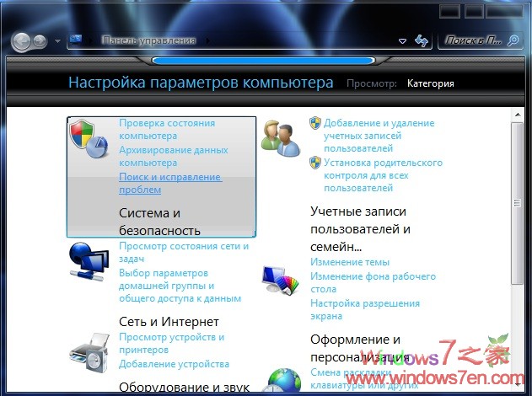Click the scrollbar up arrow
Screen dimensions: 532x396
tap(518, 115)
